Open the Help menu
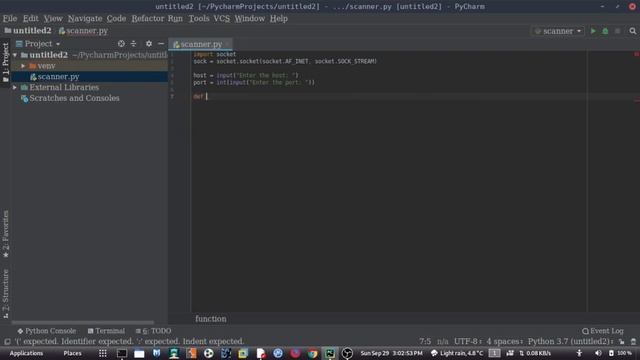640x360 pixels. pos(279,19)
